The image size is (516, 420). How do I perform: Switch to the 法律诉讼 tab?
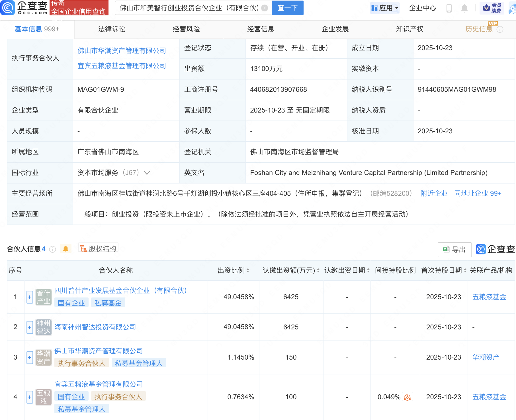[112, 29]
